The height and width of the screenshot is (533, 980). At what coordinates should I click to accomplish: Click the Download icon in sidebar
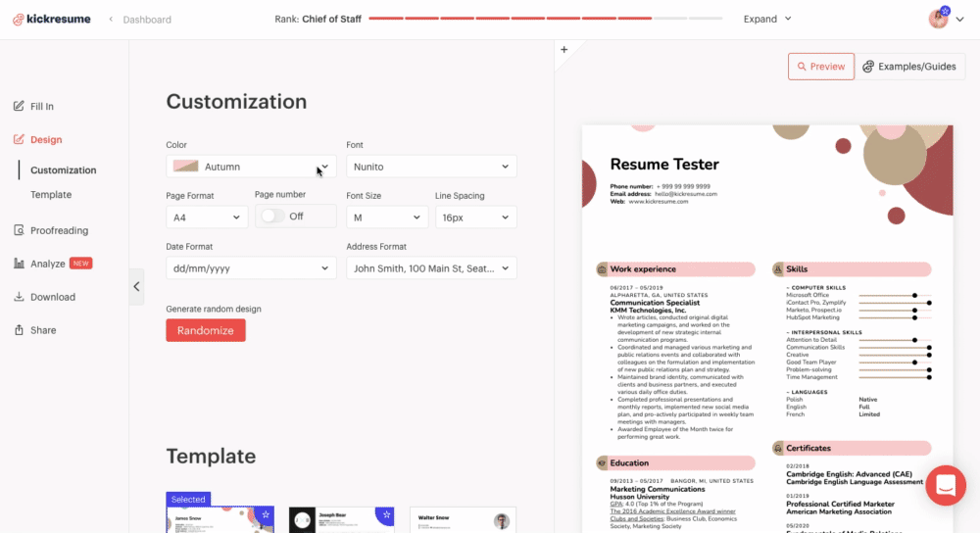19,297
